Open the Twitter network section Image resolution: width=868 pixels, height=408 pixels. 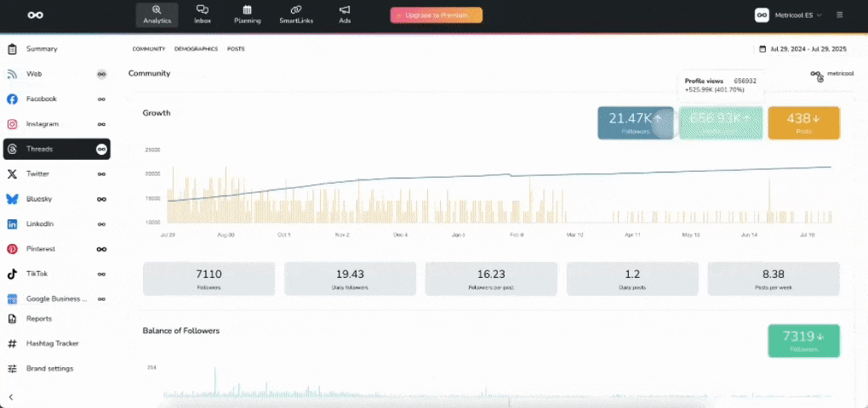click(38, 173)
